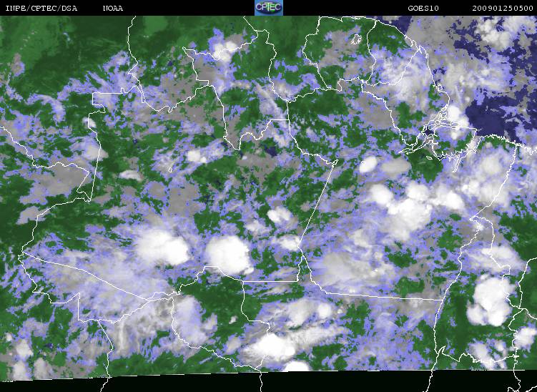Click the CPTEC logo in header
Viewport: 537px width, 392px height.
269,8
